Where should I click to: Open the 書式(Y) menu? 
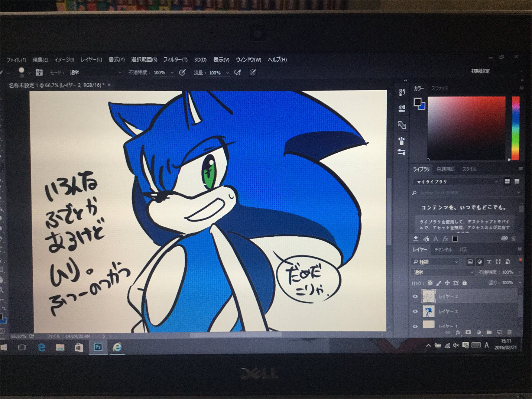(117, 59)
